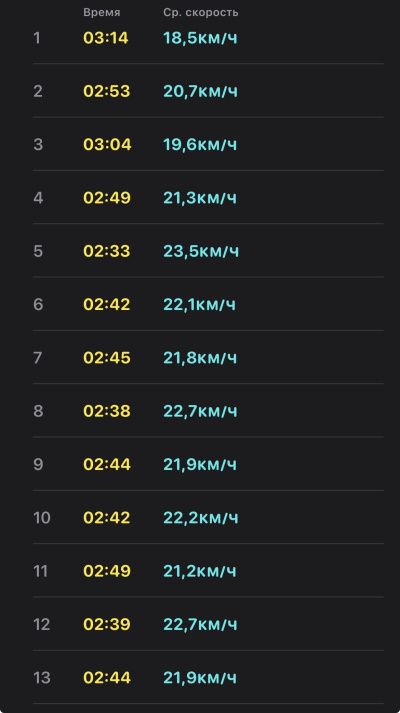Click the 23,5км/ч fastest speed value
This screenshot has width=400, height=713.
(201, 251)
